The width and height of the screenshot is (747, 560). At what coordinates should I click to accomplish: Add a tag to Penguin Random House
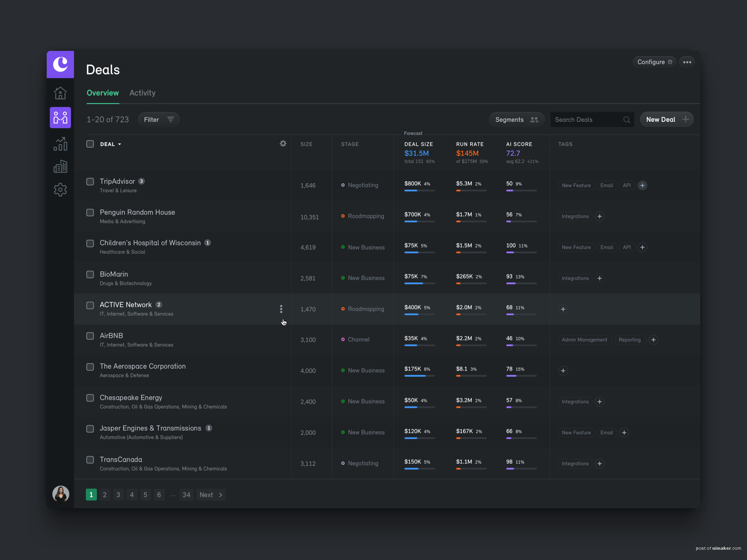(600, 217)
